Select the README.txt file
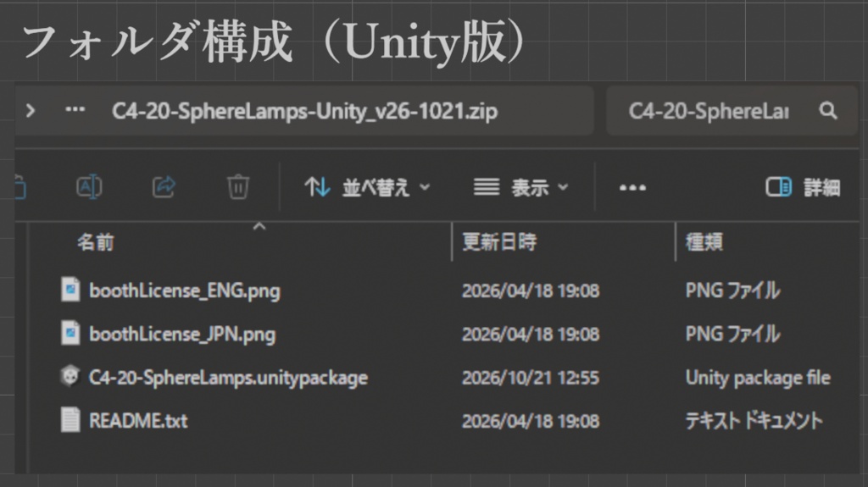Viewport: 868px width, 487px height. click(x=138, y=421)
